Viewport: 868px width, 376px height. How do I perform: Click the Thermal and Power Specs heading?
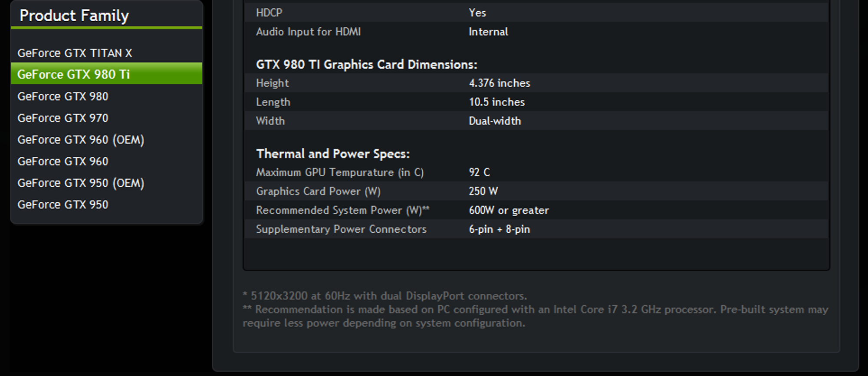333,154
